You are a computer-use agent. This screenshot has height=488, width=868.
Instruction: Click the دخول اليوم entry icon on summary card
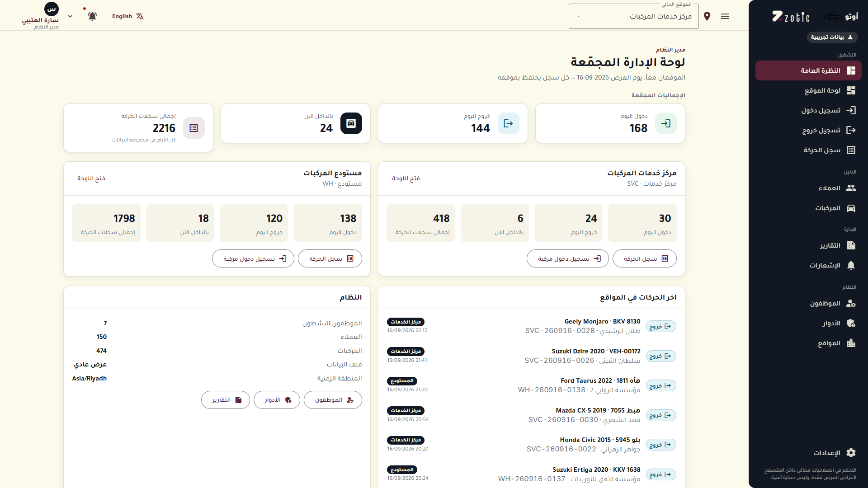pyautogui.click(x=666, y=123)
